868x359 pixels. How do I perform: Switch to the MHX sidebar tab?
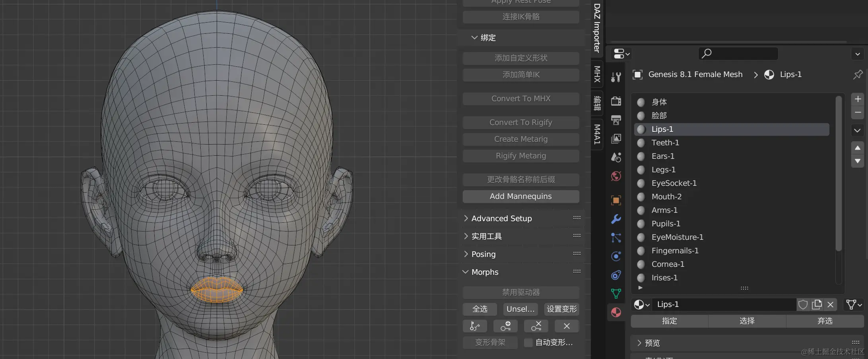(x=597, y=74)
